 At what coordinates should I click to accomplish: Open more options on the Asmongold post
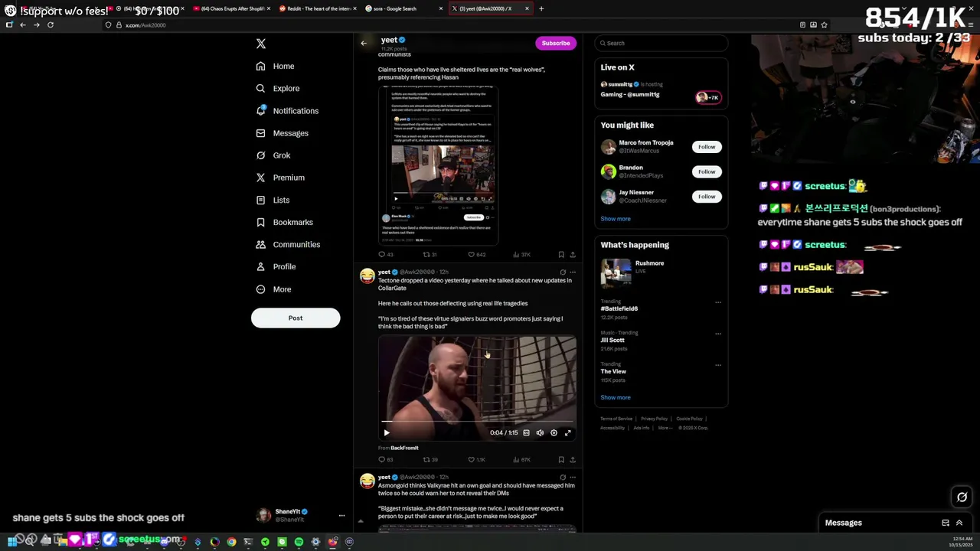click(573, 478)
